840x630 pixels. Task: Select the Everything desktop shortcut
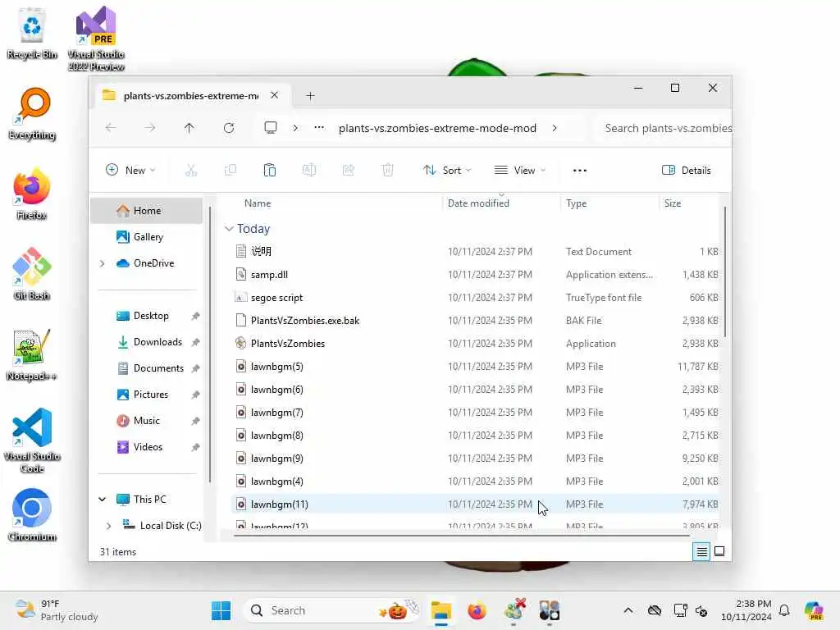pos(32,114)
